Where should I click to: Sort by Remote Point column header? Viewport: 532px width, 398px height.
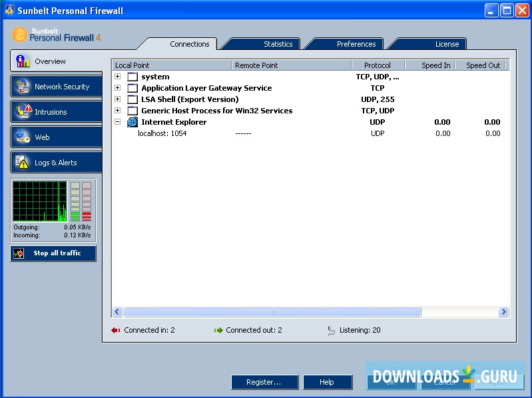click(291, 65)
